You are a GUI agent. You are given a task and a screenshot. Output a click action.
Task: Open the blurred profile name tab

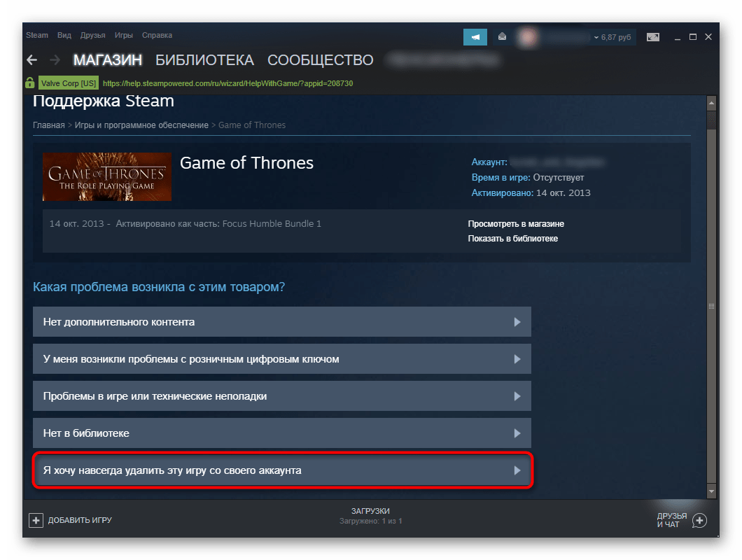click(x=443, y=60)
